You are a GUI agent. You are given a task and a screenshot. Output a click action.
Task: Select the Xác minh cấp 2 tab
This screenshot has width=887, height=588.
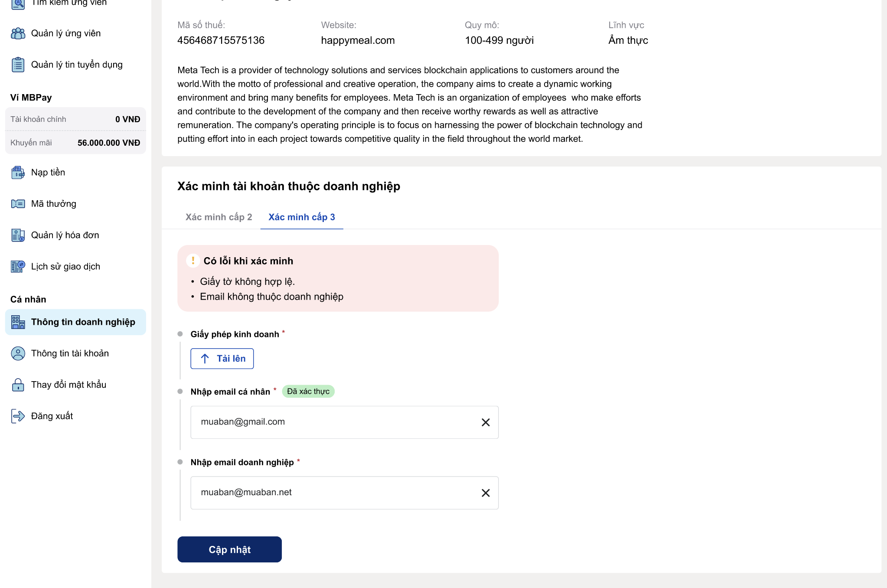point(218,216)
